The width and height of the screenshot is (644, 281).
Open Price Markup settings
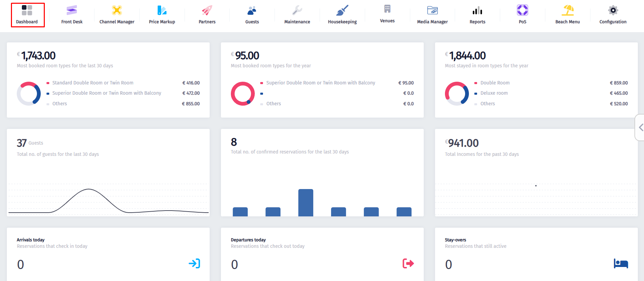(x=162, y=15)
